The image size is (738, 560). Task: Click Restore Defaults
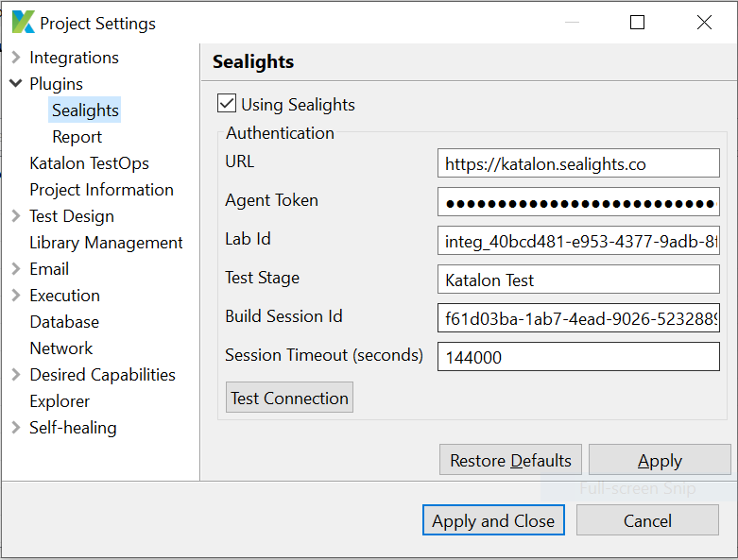510,460
